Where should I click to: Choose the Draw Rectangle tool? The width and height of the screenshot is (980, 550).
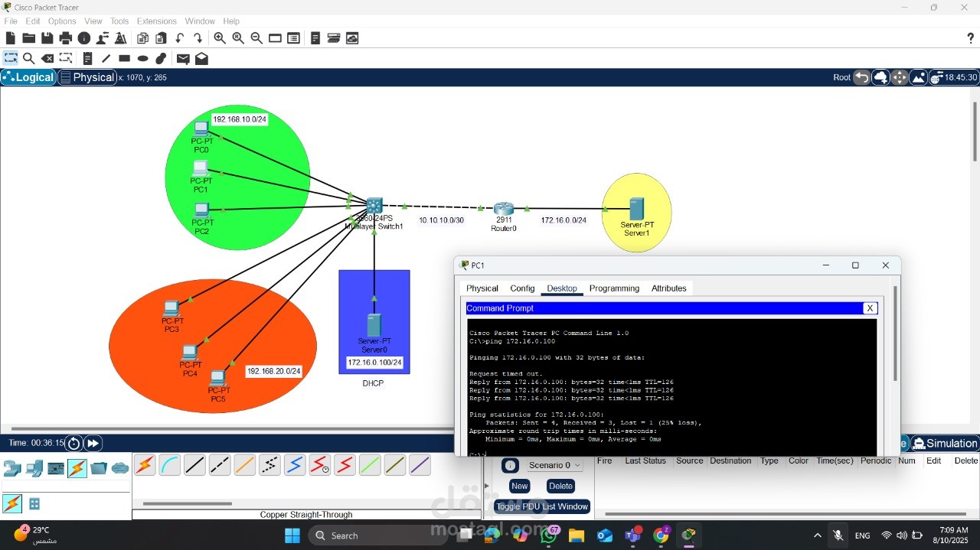coord(124,58)
